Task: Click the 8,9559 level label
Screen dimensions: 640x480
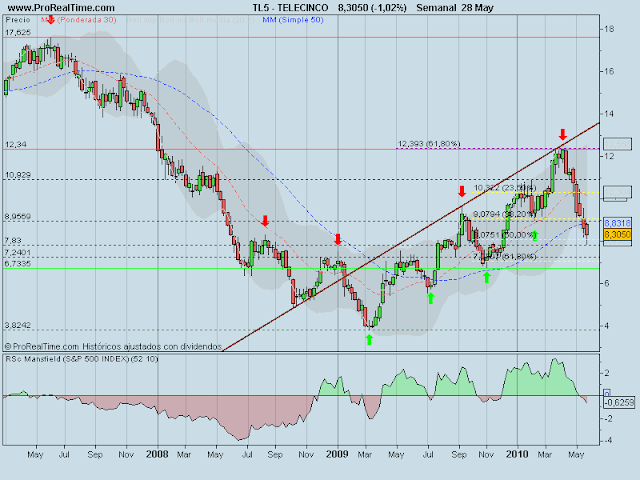Action: tap(18, 217)
